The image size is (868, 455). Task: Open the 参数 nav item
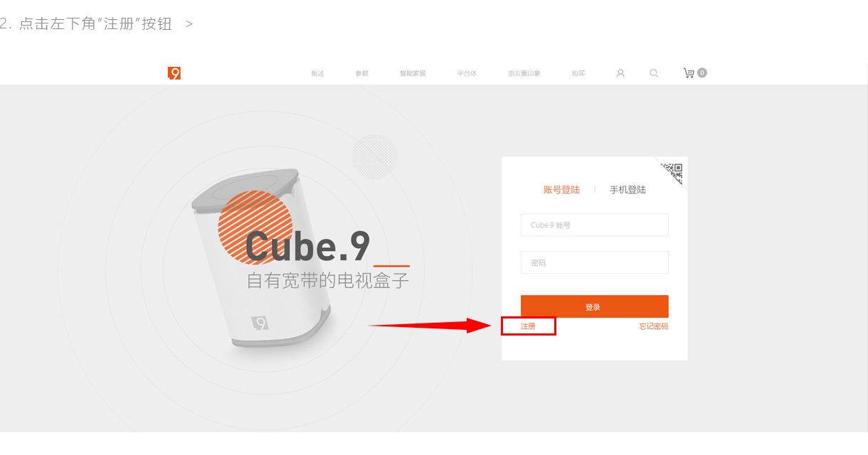(362, 73)
